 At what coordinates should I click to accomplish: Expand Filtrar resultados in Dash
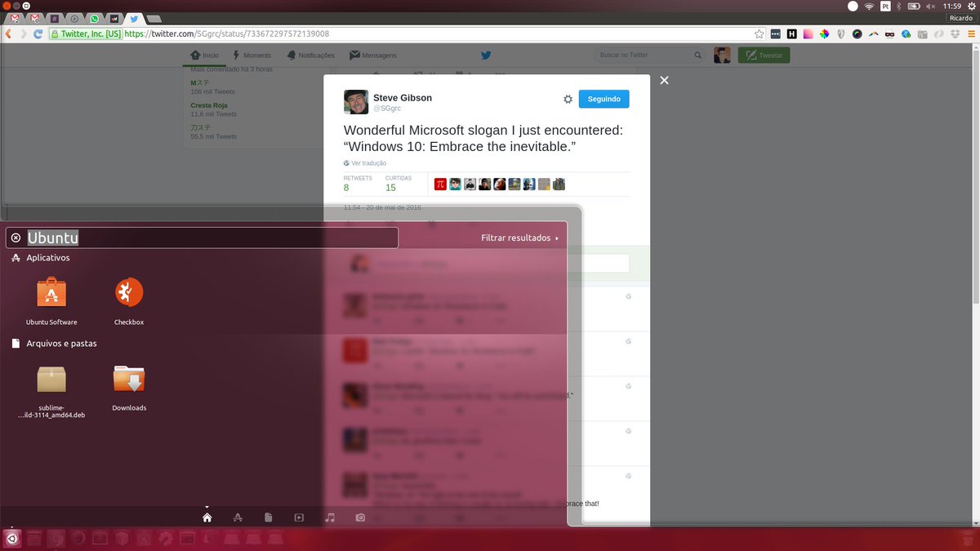[519, 238]
